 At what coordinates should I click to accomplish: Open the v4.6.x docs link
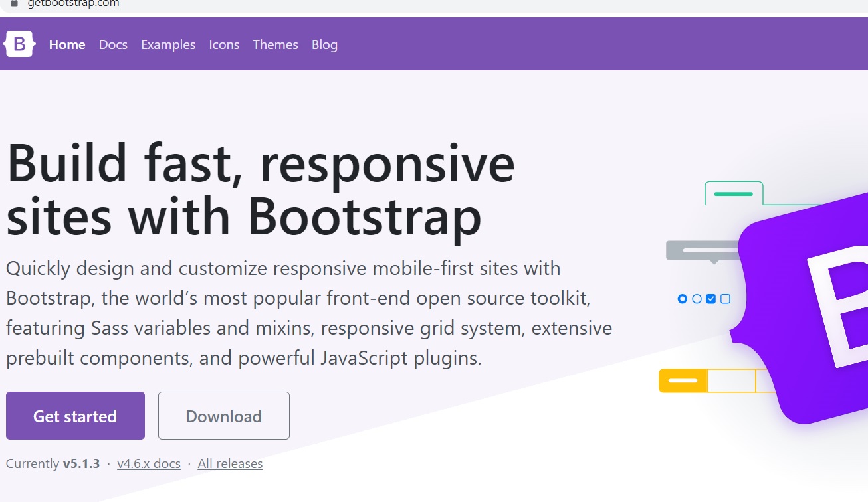pyautogui.click(x=149, y=463)
